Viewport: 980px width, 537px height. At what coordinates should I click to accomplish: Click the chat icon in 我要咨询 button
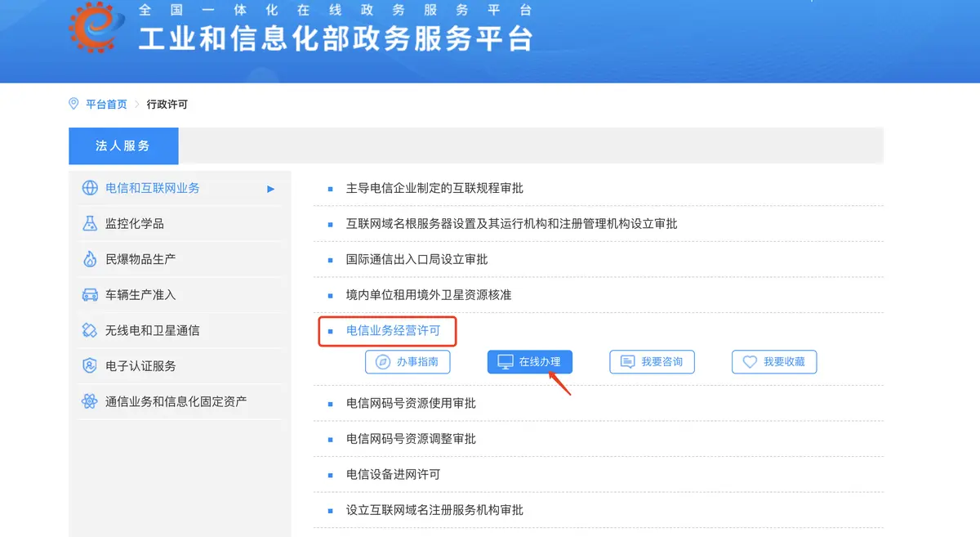627,361
